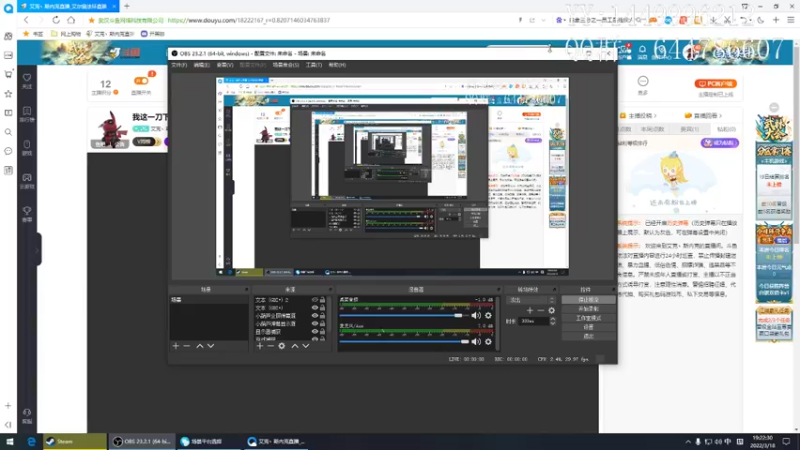This screenshot has height=450, width=800.
Task: Lock the first text (GDI+) 2 source
Action: 322,300
